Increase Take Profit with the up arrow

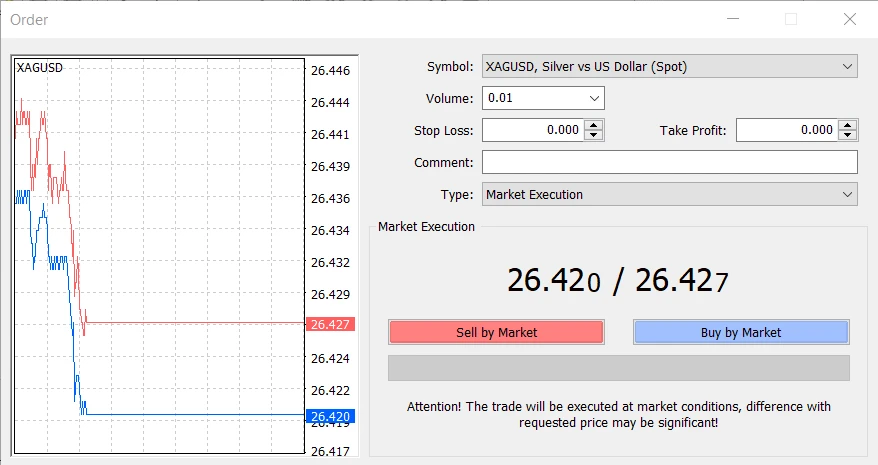pos(848,125)
